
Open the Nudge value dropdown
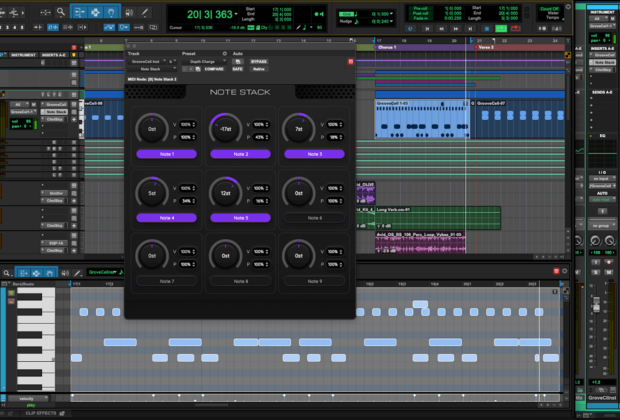391,21
